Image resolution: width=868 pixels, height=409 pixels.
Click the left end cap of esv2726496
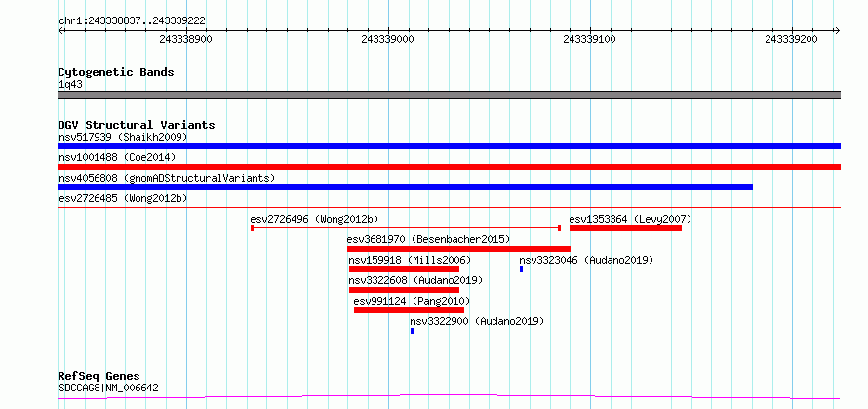coord(252,228)
